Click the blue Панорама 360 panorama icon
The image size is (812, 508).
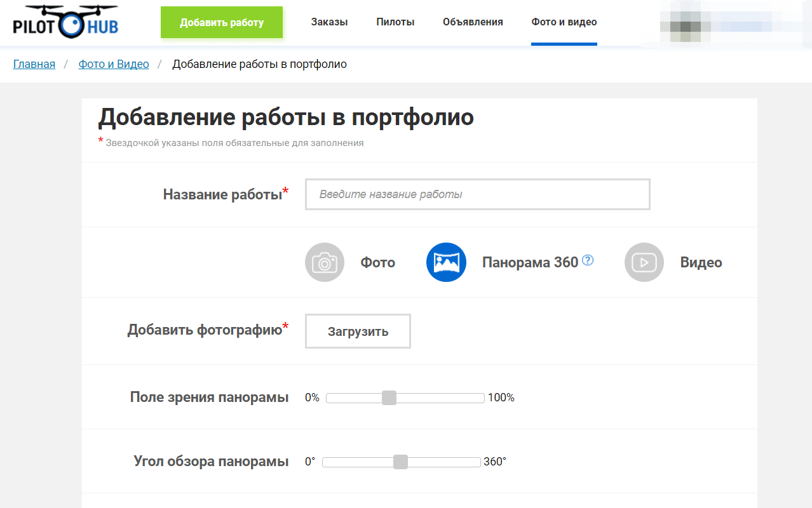click(445, 262)
